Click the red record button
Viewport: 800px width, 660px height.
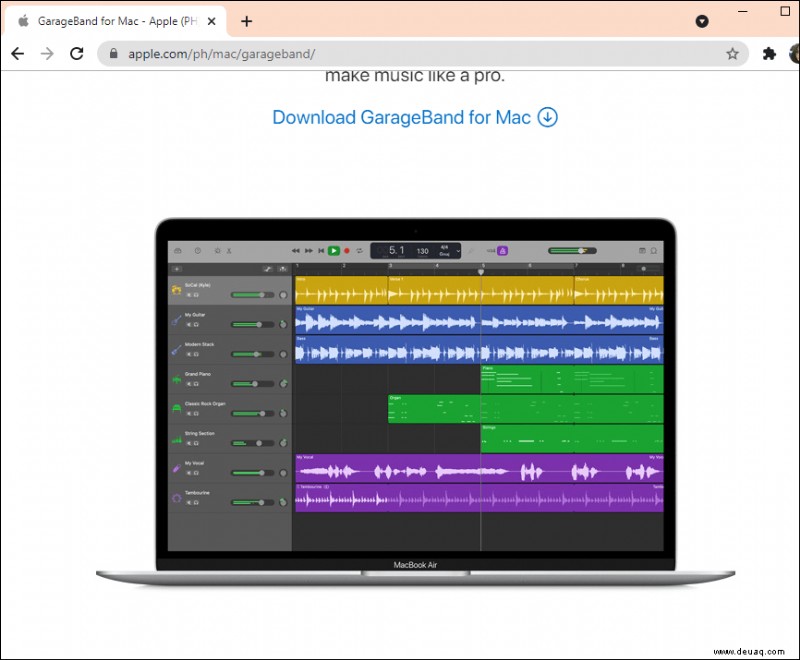coord(347,250)
